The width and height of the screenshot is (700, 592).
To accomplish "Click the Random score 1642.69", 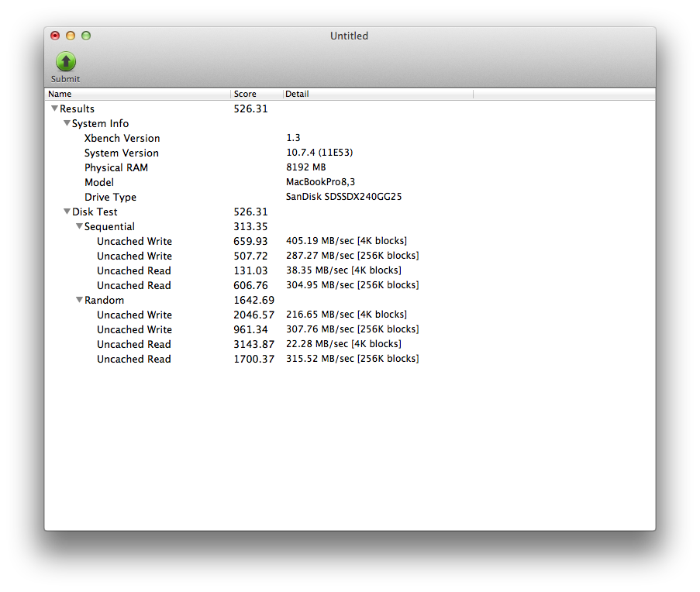I will 254,300.
